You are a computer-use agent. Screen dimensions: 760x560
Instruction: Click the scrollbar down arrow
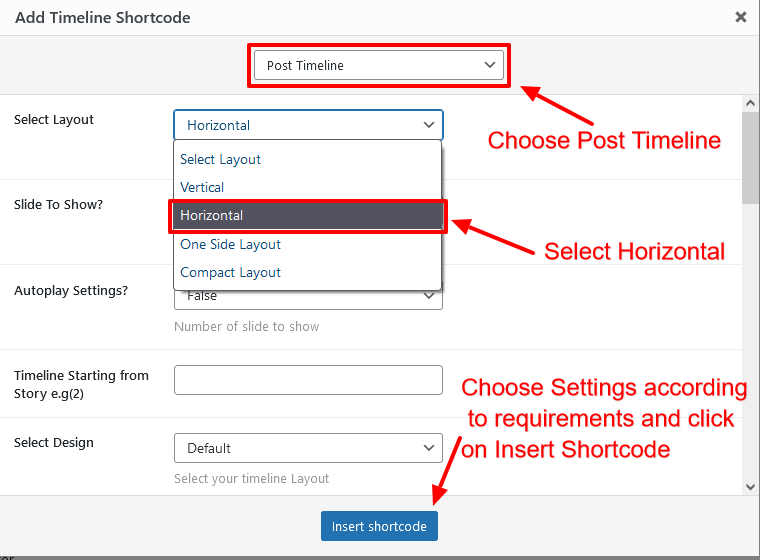(750, 487)
